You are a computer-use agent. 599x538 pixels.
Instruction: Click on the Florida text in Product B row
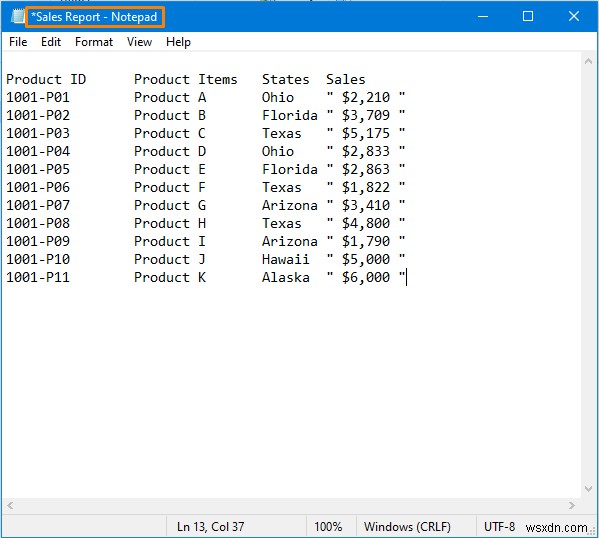(x=290, y=115)
